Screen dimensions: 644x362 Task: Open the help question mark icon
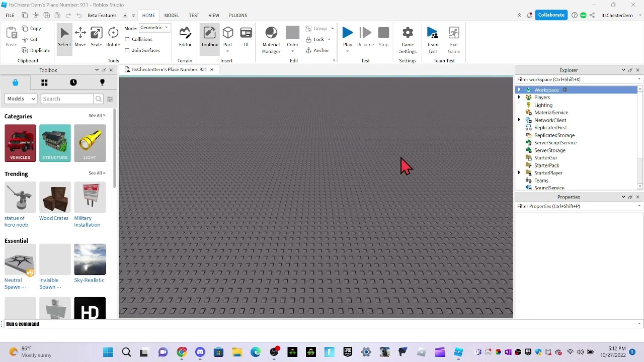[x=575, y=15]
